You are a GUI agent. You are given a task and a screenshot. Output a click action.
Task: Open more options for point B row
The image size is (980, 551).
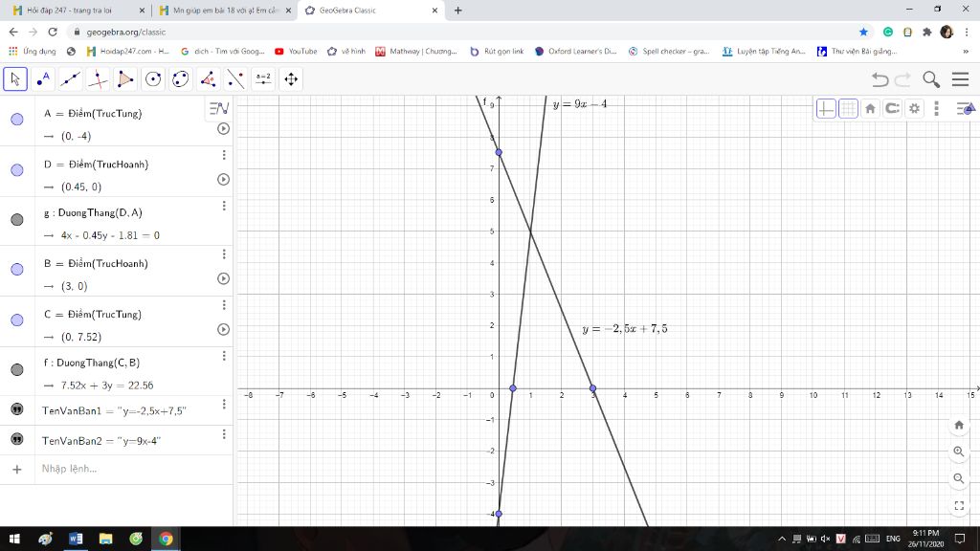[224, 254]
